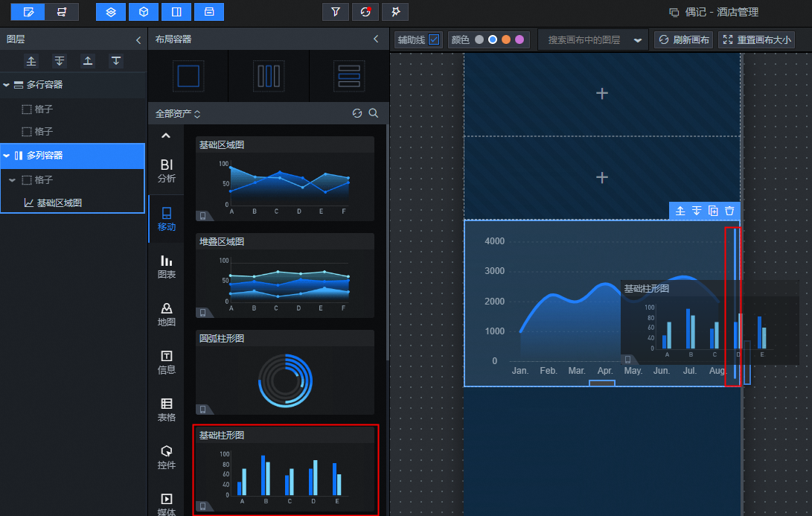The height and width of the screenshot is (516, 812).
Task: Open the 媒体 category
Action: tap(166, 504)
